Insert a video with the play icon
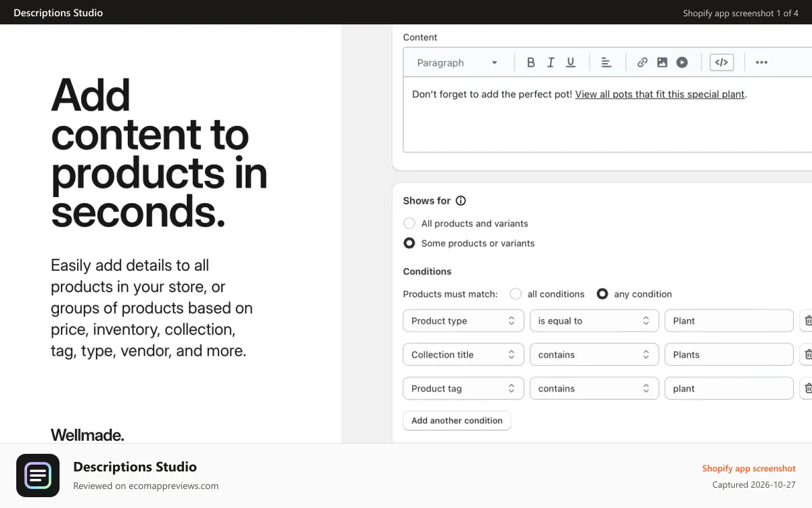Image resolution: width=812 pixels, height=508 pixels. pyautogui.click(x=682, y=62)
